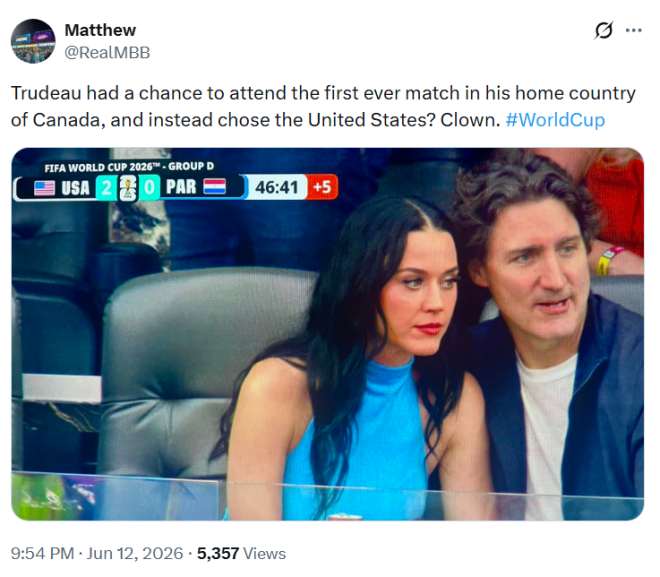Click the USA flag in the scoreboard
This screenshot has height=577, width=660.
click(x=44, y=188)
